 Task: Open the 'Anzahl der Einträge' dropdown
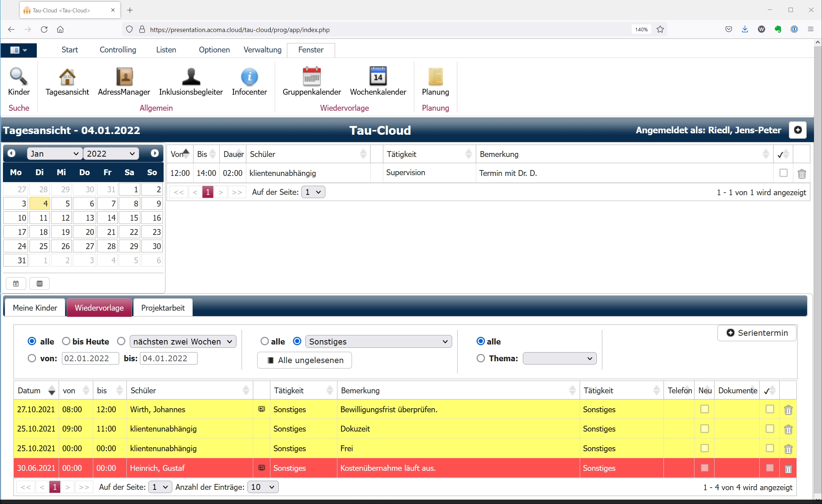pos(263,487)
